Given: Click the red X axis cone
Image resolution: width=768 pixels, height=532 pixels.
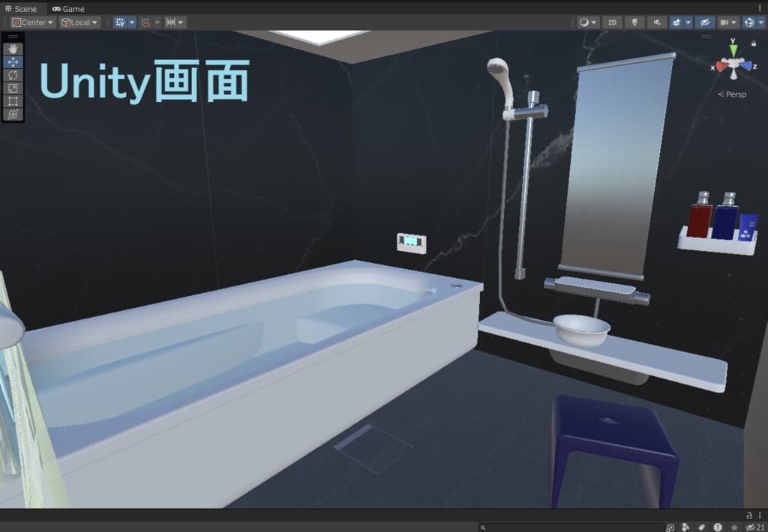Looking at the screenshot, I should coord(721,67).
